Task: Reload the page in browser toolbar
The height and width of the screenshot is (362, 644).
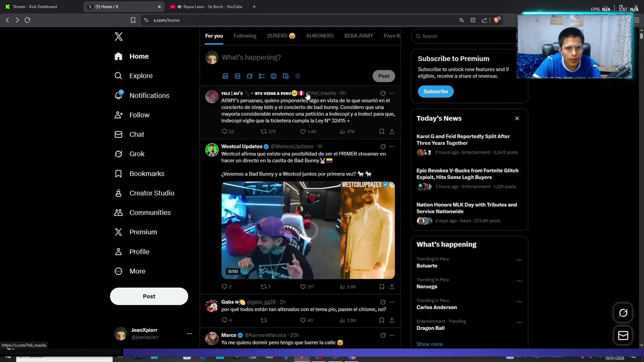Action: [x=28, y=20]
